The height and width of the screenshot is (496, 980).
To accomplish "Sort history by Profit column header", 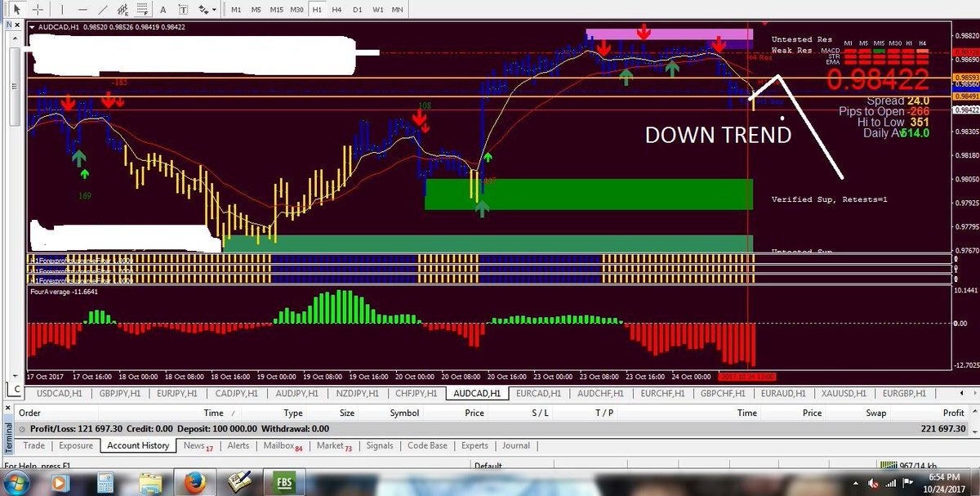I will tap(953, 413).
